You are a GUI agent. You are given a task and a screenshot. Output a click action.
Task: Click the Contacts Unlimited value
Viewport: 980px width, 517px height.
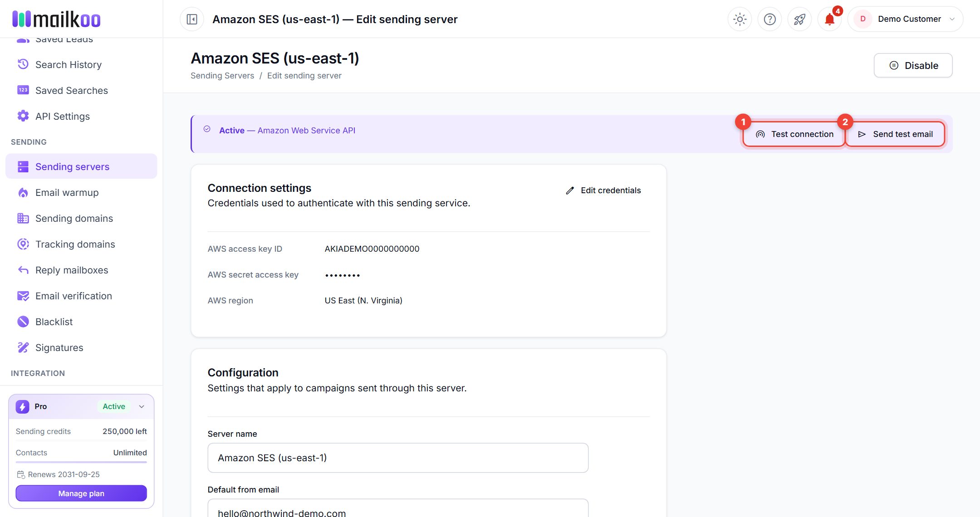click(130, 453)
